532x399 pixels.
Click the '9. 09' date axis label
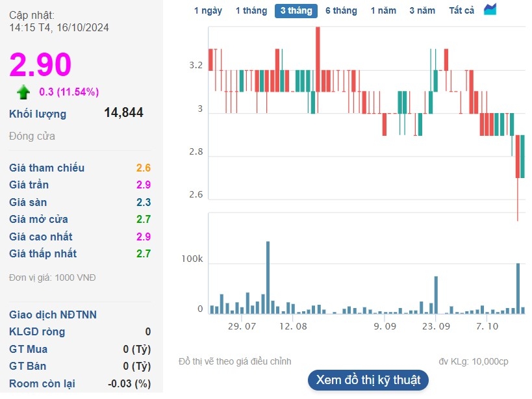click(385, 326)
